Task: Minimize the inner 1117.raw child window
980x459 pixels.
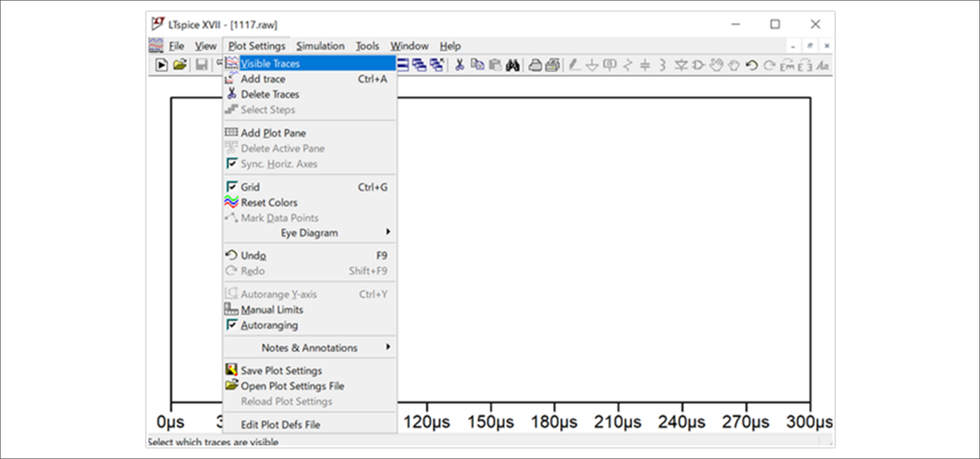Action: tap(793, 46)
